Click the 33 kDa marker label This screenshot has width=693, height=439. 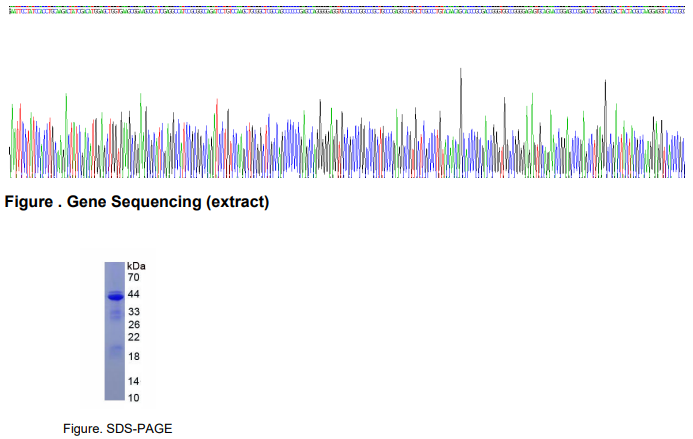[134, 313]
